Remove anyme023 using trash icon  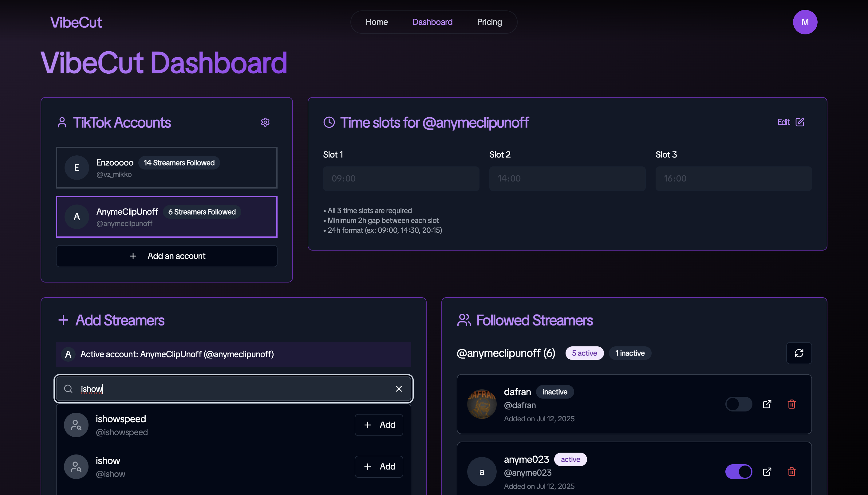tap(791, 472)
